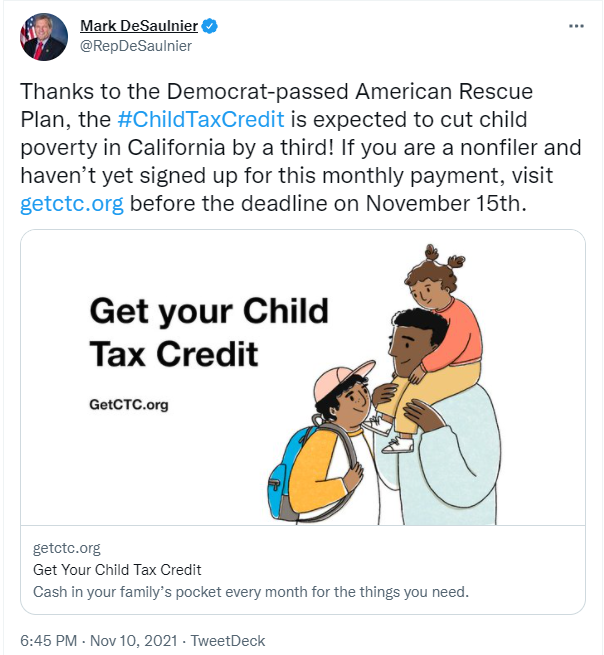Open the three-dot more options menu
Screen dimensions: 604x655
pos(576,26)
